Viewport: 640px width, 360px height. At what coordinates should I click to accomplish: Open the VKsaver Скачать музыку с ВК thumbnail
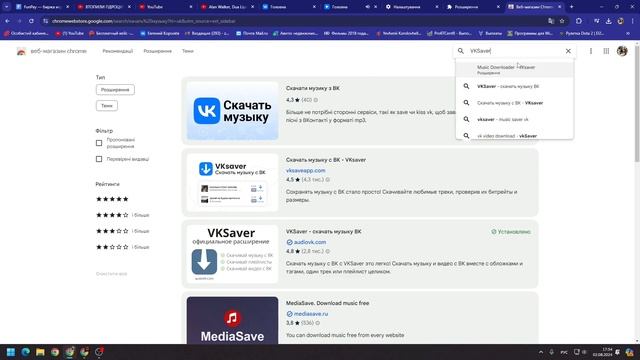[232, 182]
